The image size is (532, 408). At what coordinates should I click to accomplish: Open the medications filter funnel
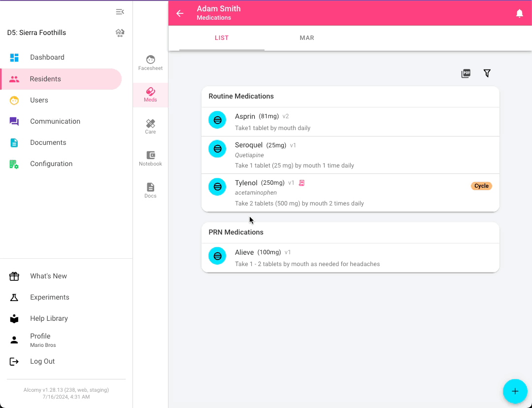click(487, 73)
